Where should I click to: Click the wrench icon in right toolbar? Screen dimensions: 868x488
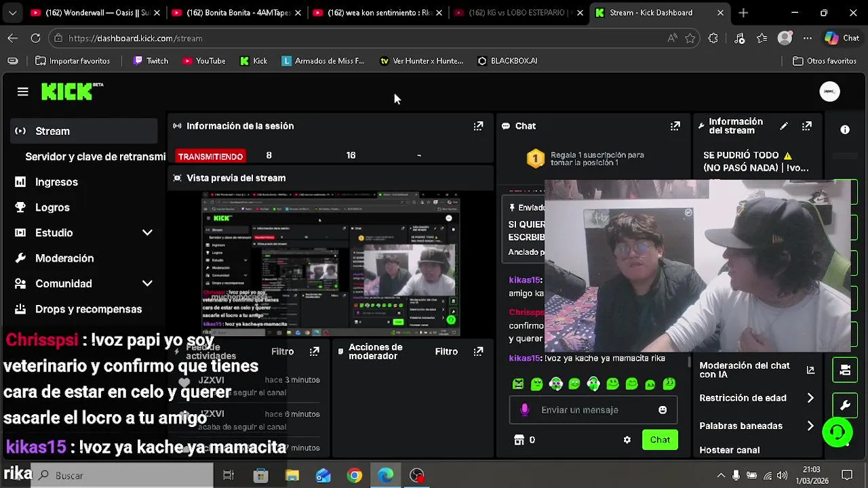[x=845, y=405]
